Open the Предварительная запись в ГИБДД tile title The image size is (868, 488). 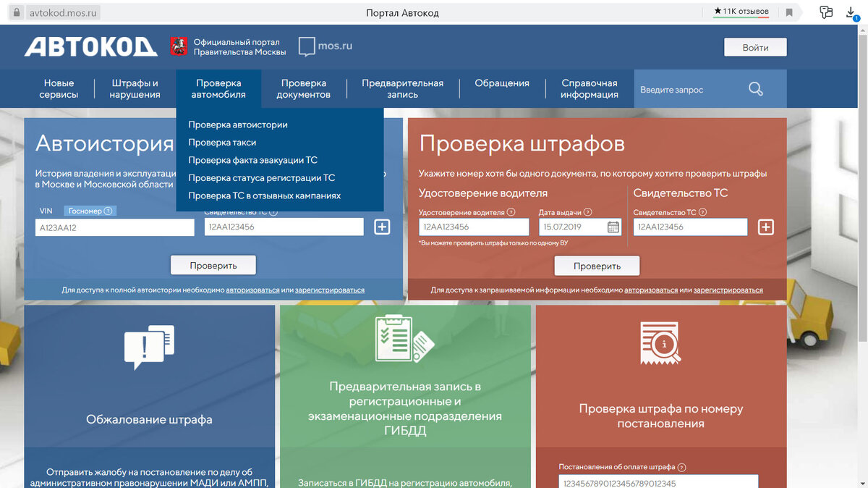(x=405, y=408)
